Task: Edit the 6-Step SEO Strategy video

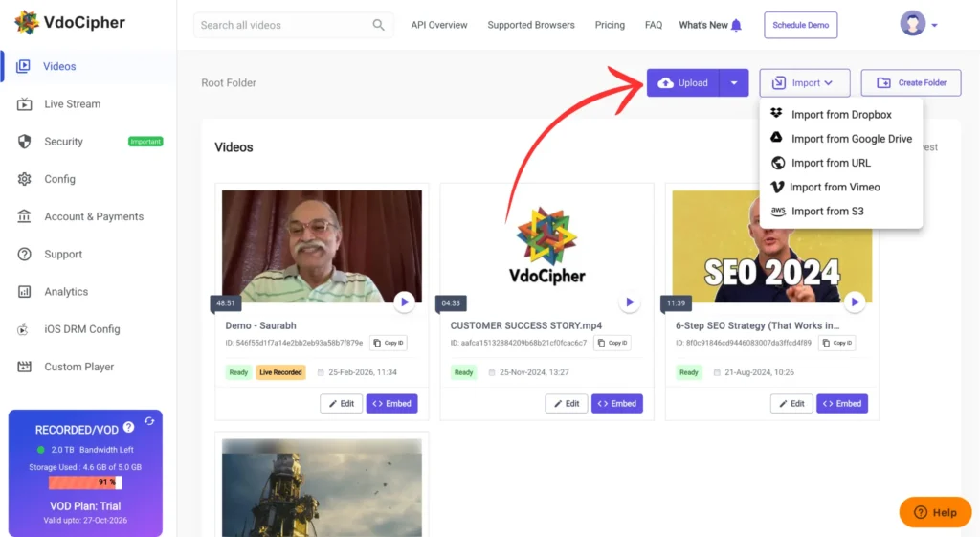Action: click(x=791, y=403)
